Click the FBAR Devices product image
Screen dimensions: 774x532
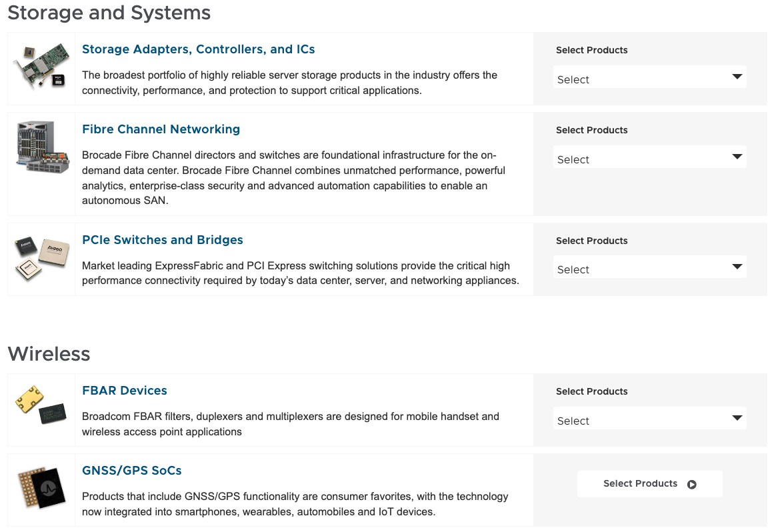[41, 405]
